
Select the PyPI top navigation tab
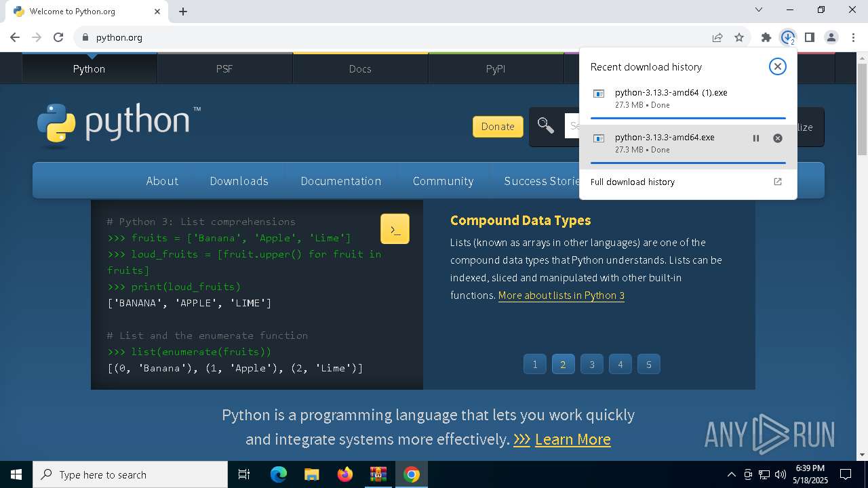pyautogui.click(x=496, y=68)
